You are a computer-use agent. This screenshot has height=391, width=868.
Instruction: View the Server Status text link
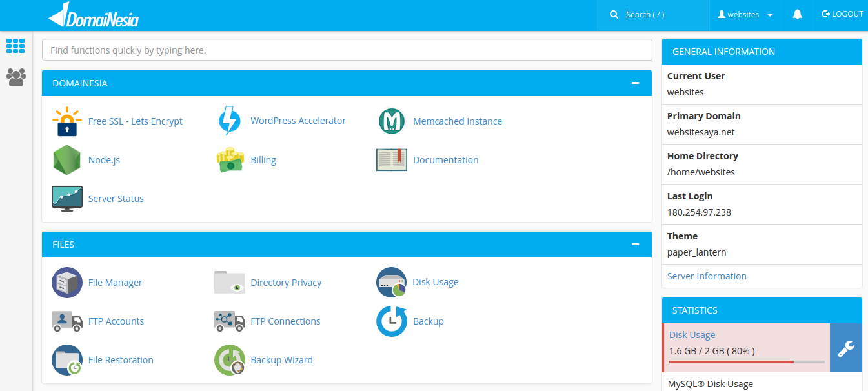point(116,199)
